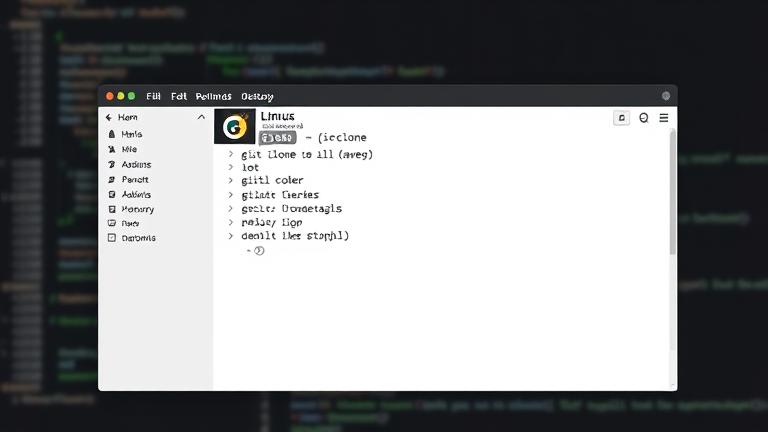Click the 'geclt: Domdetagls' row text
Viewport: 768px width, 432px height.
pos(291,209)
